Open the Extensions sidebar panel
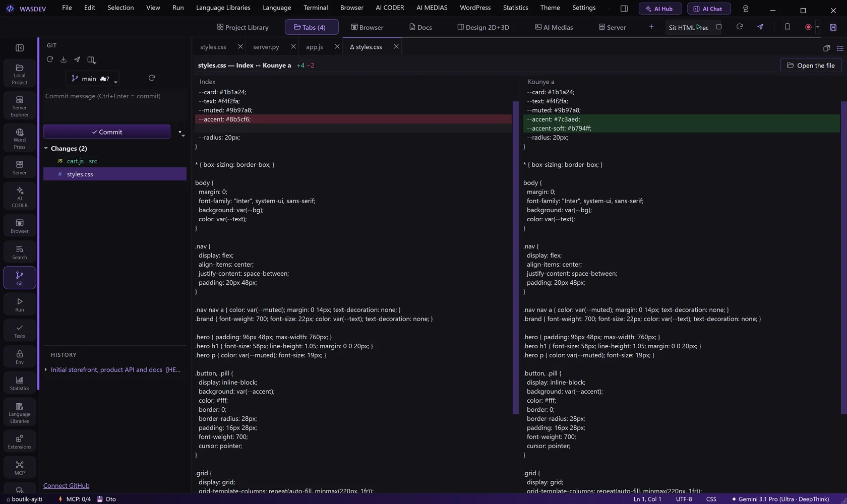Image resolution: width=847 pixels, height=504 pixels. point(20,442)
